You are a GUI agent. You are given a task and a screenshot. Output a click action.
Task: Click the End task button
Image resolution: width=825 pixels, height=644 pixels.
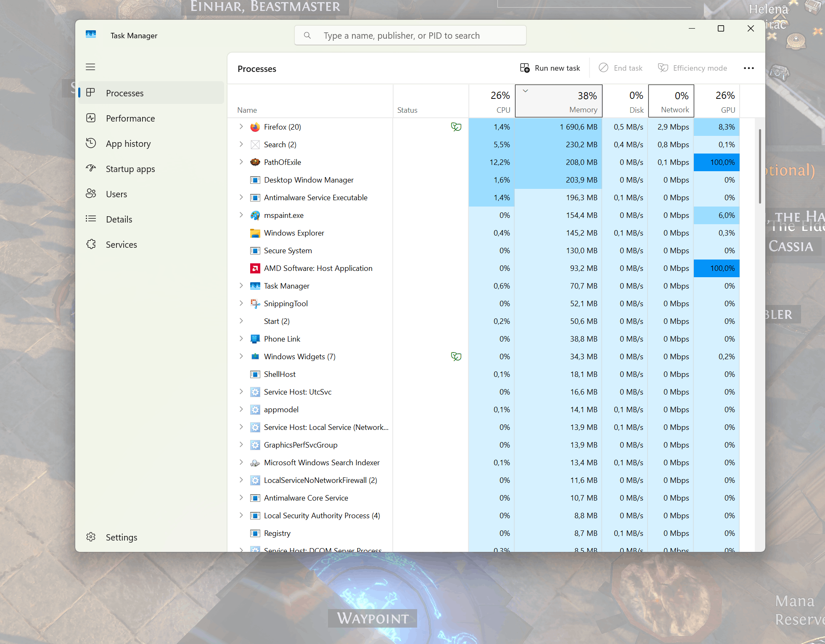621,68
